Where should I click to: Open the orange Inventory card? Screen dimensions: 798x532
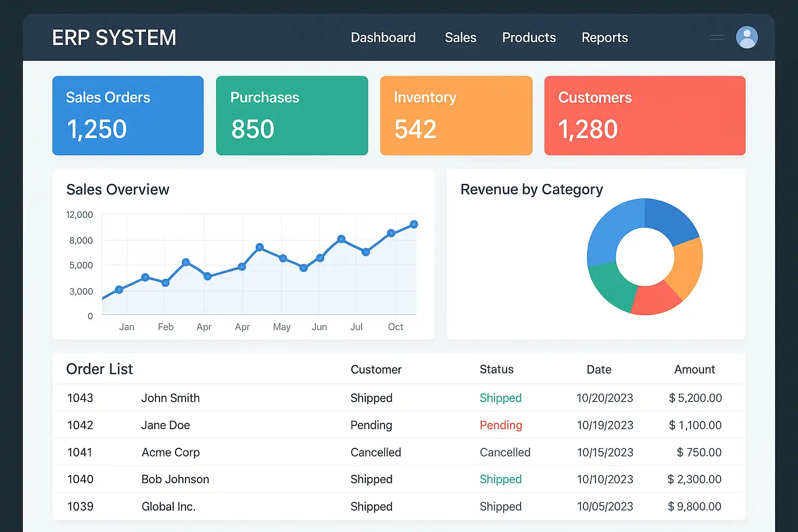coord(456,115)
